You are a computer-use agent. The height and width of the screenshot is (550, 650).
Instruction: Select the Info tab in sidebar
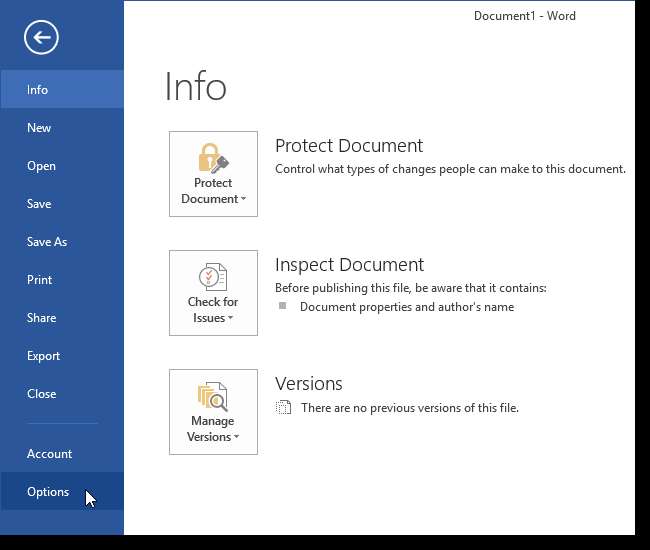(x=38, y=90)
